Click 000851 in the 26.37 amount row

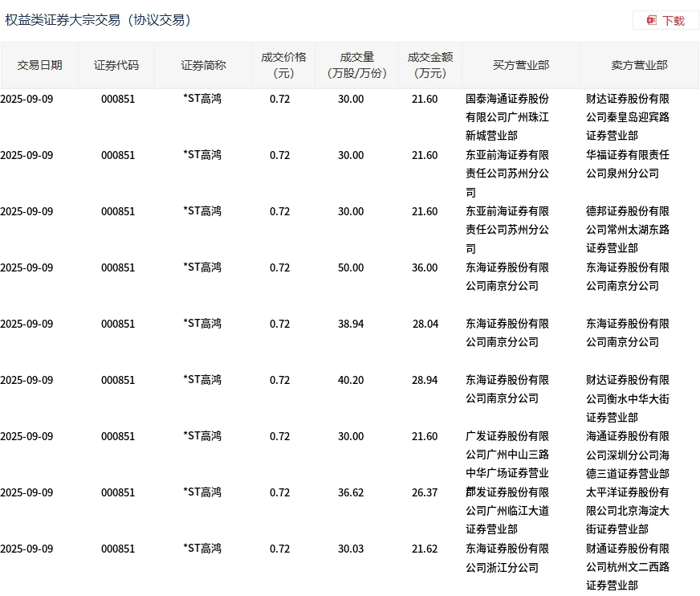click(118, 492)
